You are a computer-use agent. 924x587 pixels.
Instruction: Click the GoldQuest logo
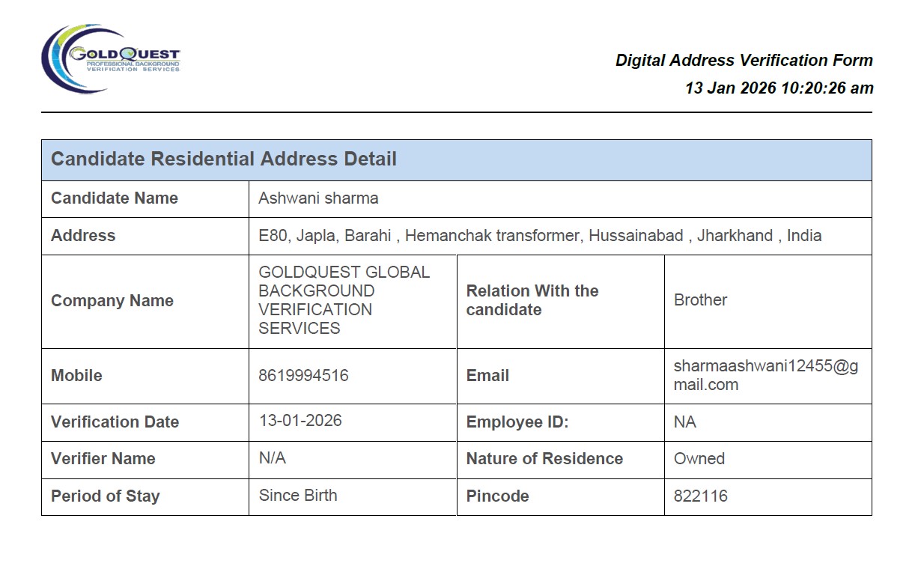[111, 59]
